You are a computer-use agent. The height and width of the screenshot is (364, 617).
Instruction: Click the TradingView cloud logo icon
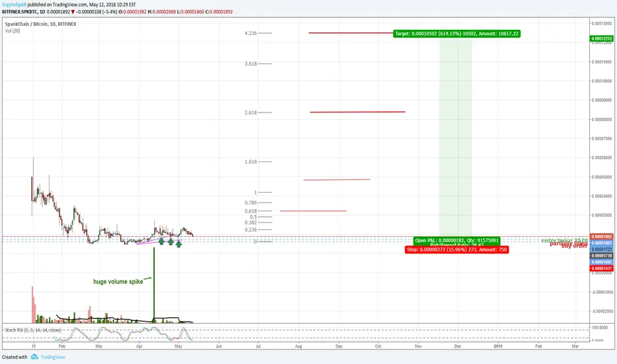pyautogui.click(x=34, y=357)
